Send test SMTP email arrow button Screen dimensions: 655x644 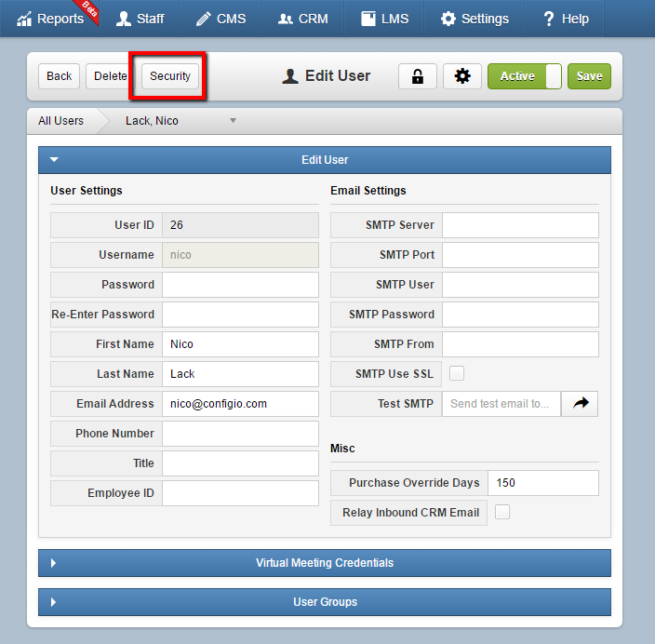580,404
